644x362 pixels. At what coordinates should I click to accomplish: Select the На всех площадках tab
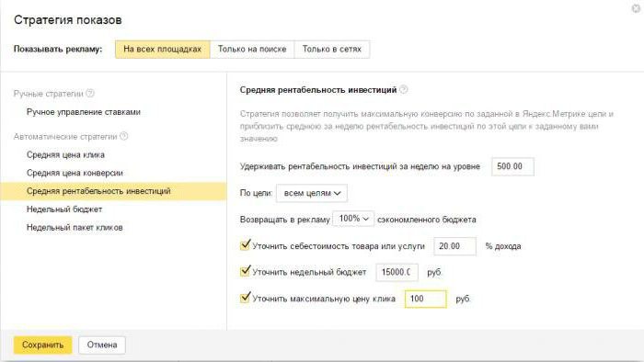pos(163,50)
